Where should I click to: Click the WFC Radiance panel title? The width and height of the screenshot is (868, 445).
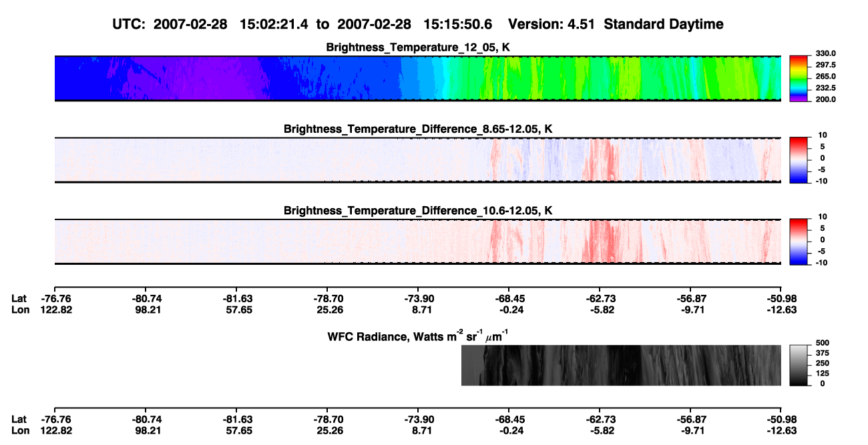point(418,336)
